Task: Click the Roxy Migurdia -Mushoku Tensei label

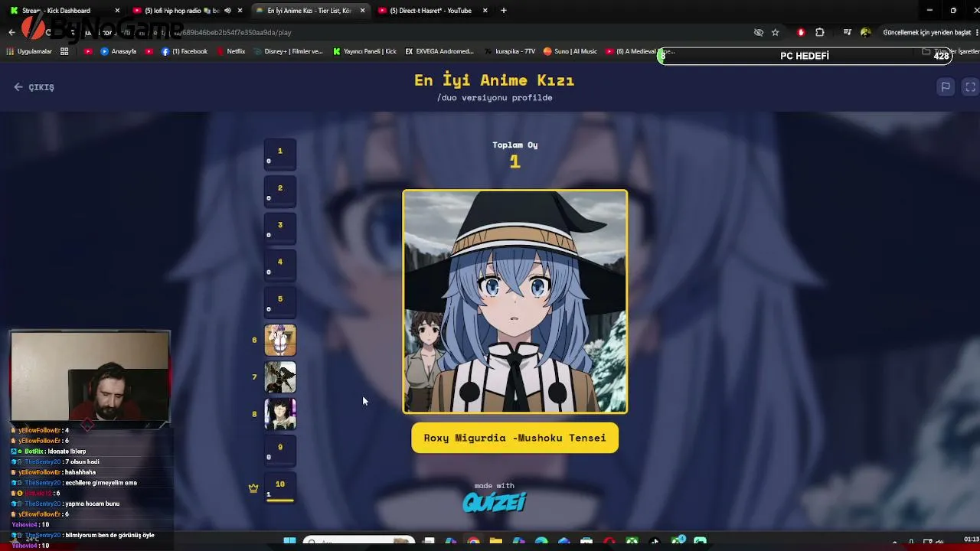Action: 515,438
